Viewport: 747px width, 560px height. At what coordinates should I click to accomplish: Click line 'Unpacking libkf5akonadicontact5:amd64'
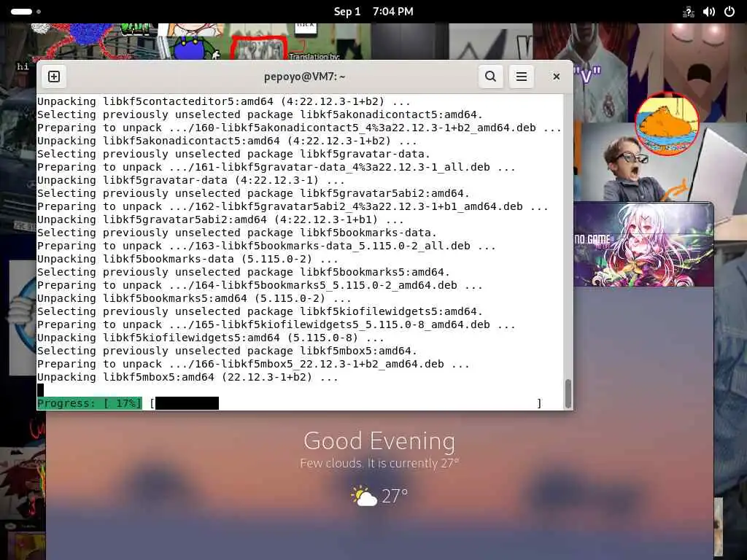click(x=228, y=141)
